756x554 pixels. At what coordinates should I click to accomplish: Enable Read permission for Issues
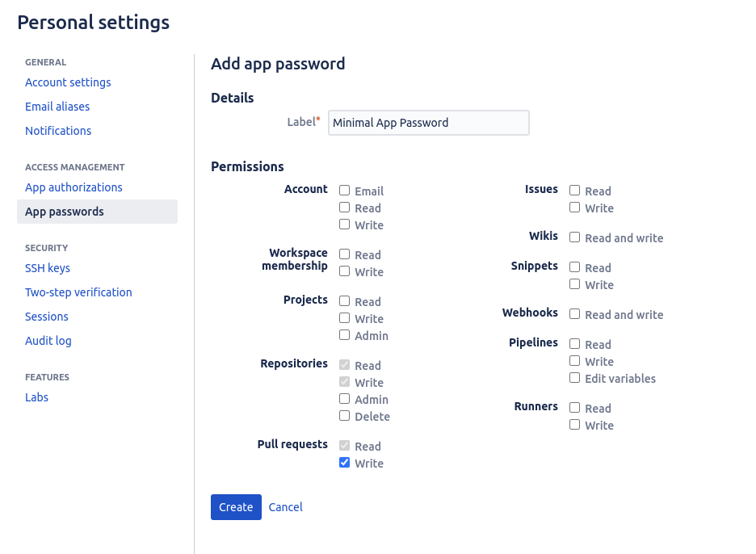coord(574,191)
